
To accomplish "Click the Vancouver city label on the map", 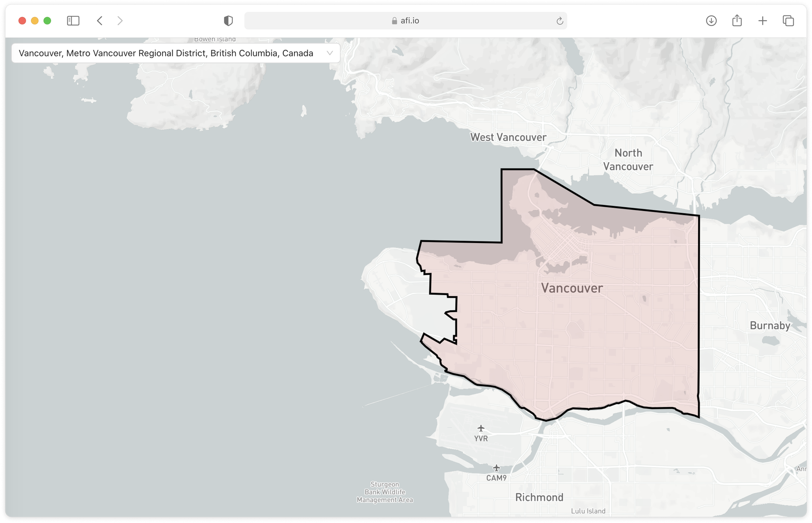I will click(572, 288).
